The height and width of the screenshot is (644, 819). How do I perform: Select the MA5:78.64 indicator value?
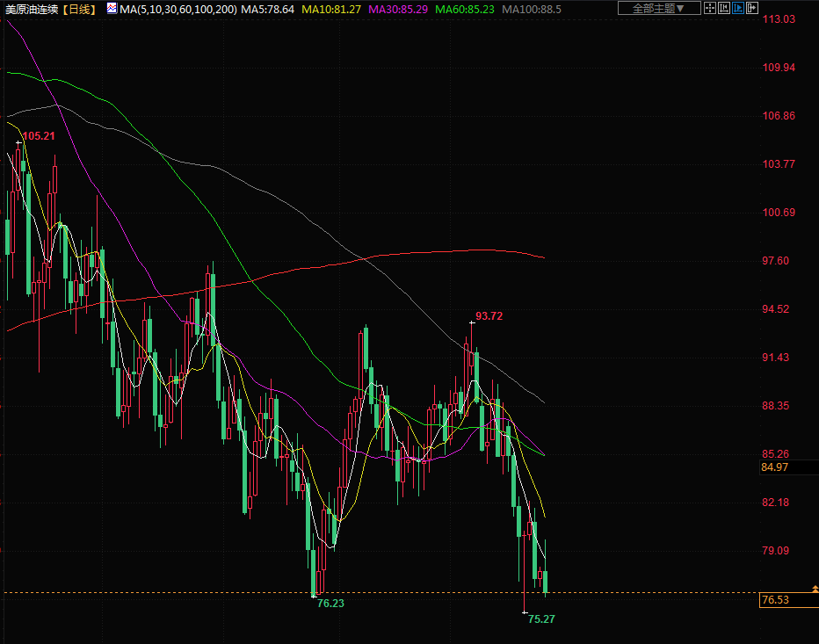(267, 9)
